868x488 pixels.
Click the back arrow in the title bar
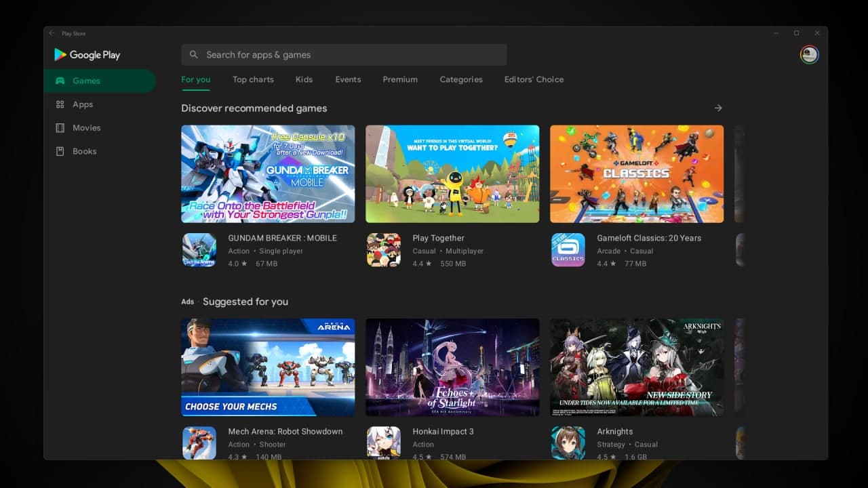click(51, 33)
